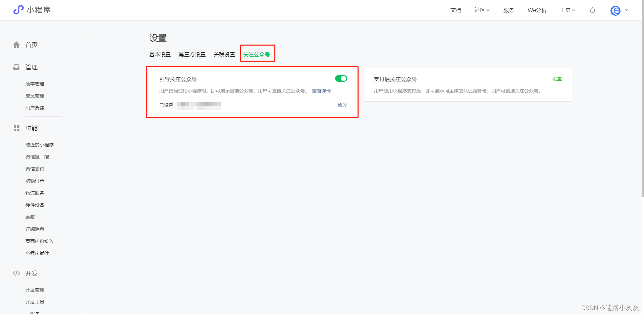644x314 pixels.
Task: Open 小程序插件 in the sidebar
Action: (x=37, y=253)
